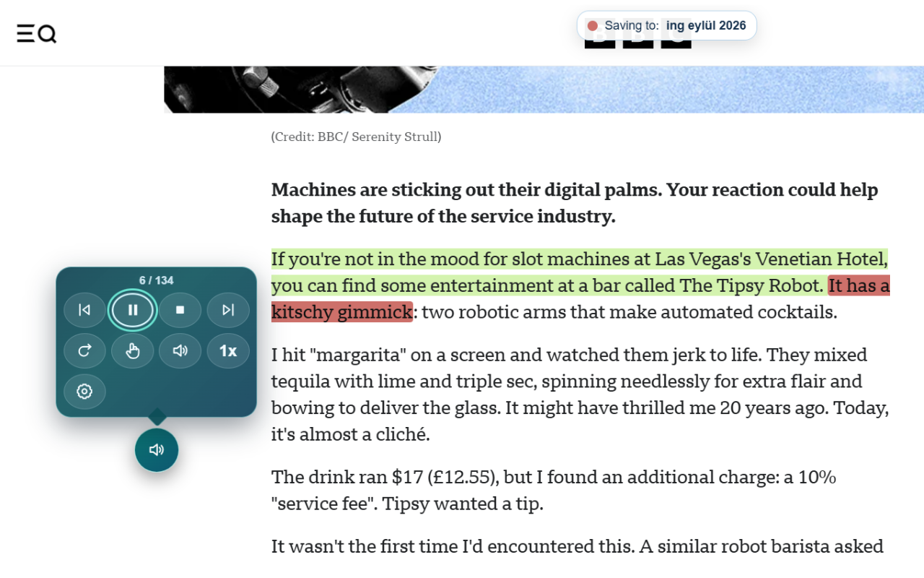Viewport: 924px width, 578px height.
Task: Open reader settings gear icon
Action: (x=84, y=392)
